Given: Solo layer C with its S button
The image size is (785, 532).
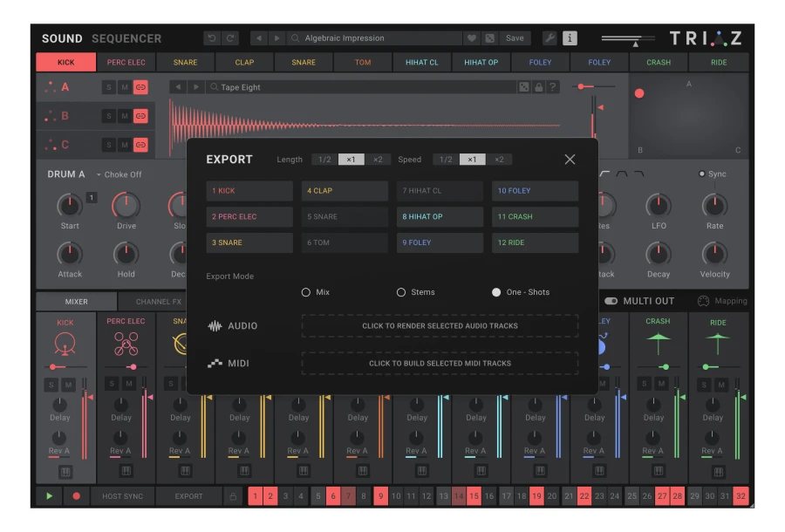Looking at the screenshot, I should coord(109,145).
